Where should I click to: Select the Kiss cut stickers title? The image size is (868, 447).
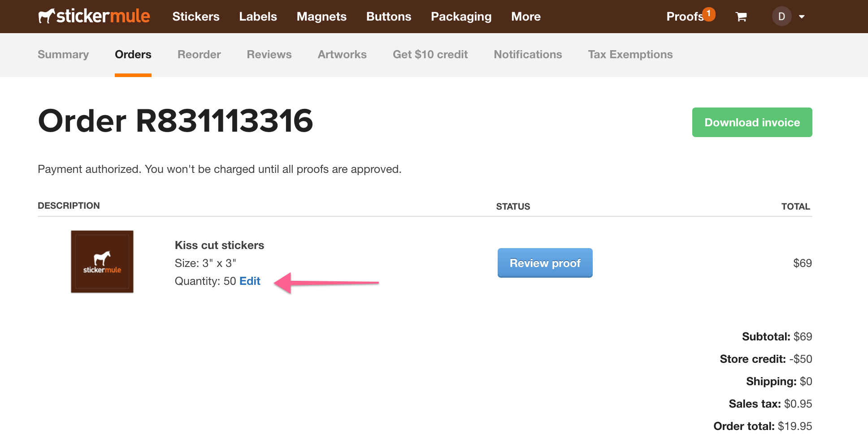tap(219, 245)
